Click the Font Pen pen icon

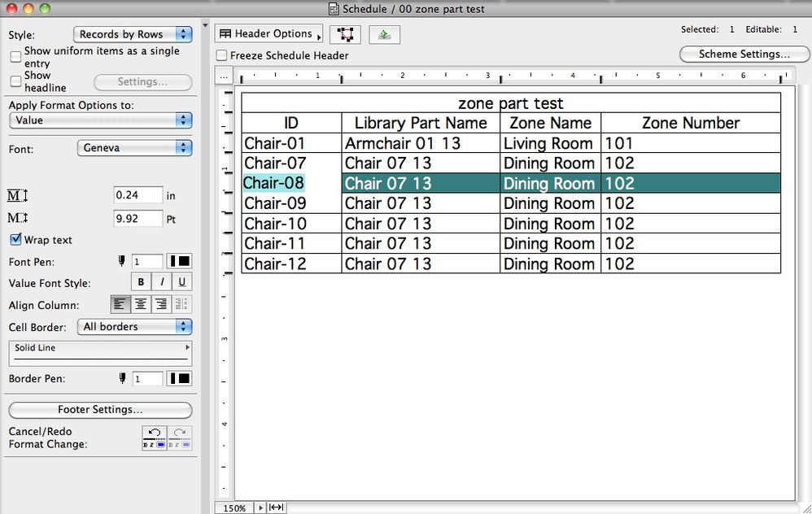(122, 261)
